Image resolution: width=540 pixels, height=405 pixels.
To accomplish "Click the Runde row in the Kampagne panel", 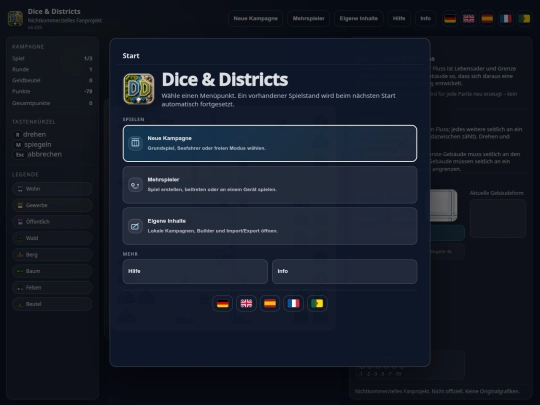I will (52, 69).
